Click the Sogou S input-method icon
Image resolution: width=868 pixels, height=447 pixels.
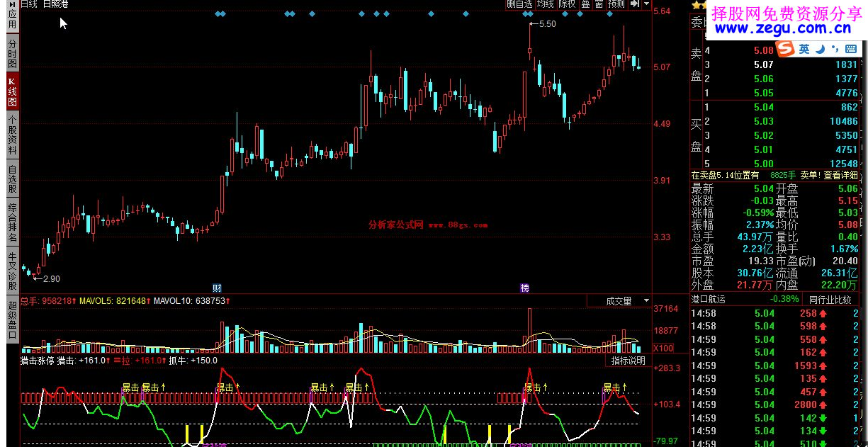(784, 49)
